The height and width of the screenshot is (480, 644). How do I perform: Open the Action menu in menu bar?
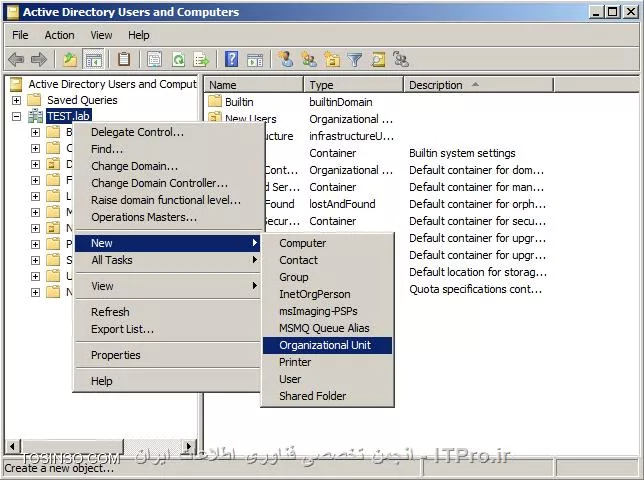pos(59,35)
